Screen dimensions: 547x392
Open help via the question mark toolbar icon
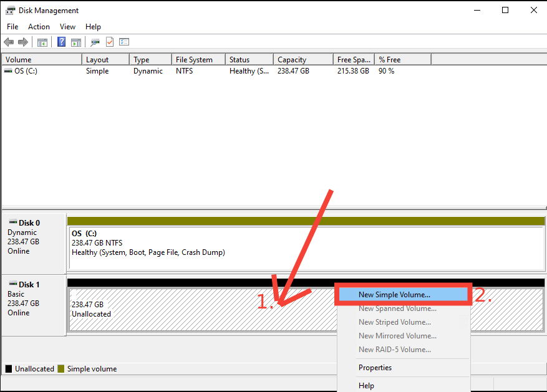[x=61, y=42]
